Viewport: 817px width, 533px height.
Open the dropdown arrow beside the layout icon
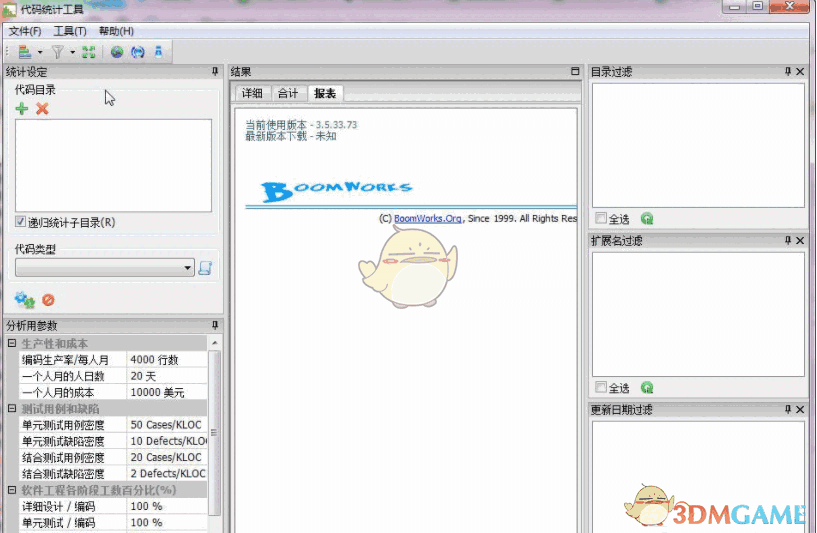(x=40, y=52)
